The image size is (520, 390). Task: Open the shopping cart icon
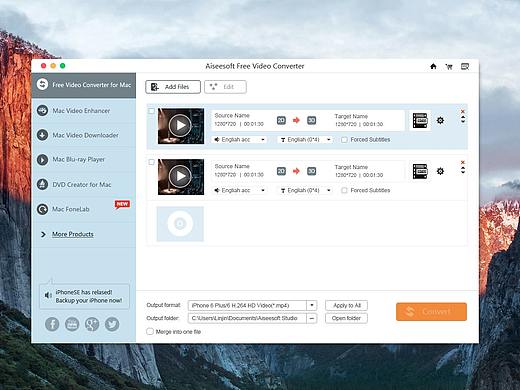449,67
